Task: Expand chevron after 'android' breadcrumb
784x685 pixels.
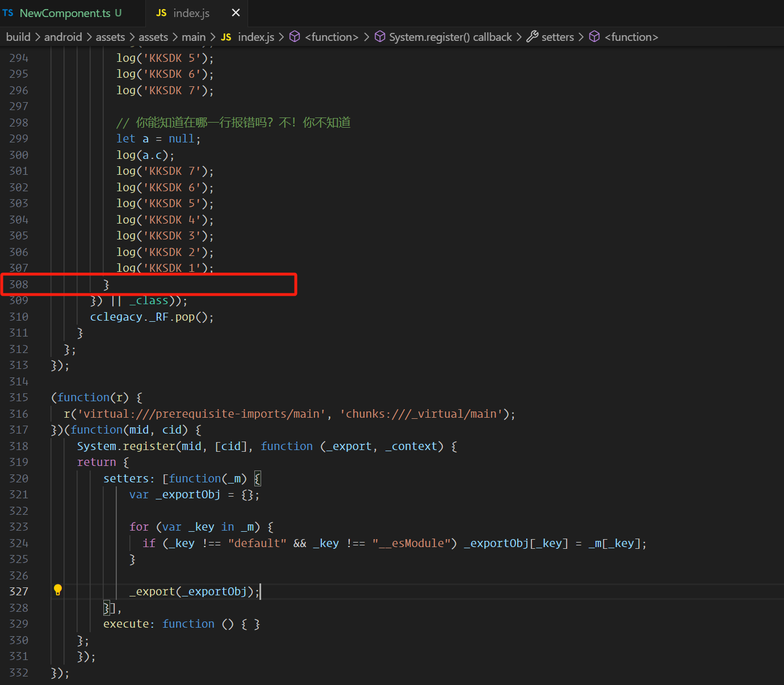Action: [x=89, y=37]
